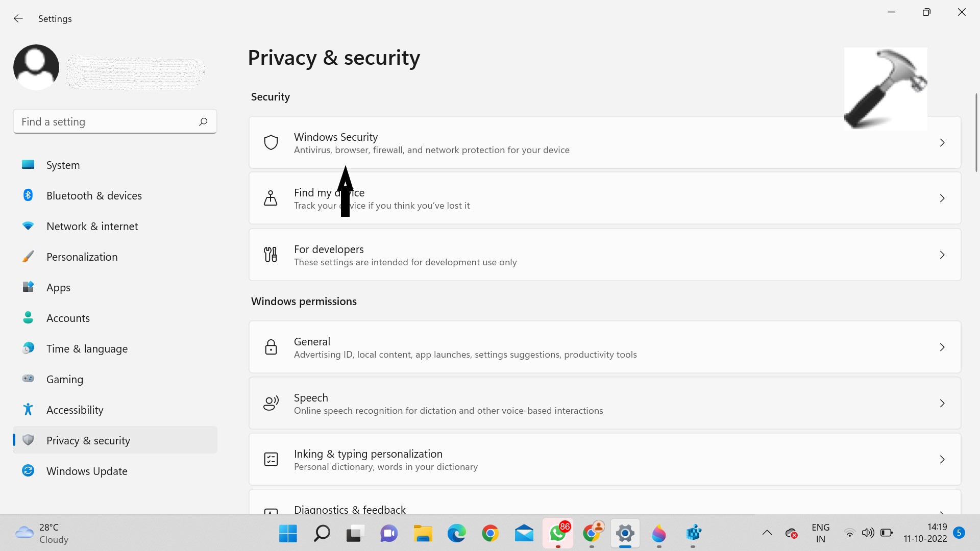Click the General lock icon

pyautogui.click(x=271, y=347)
